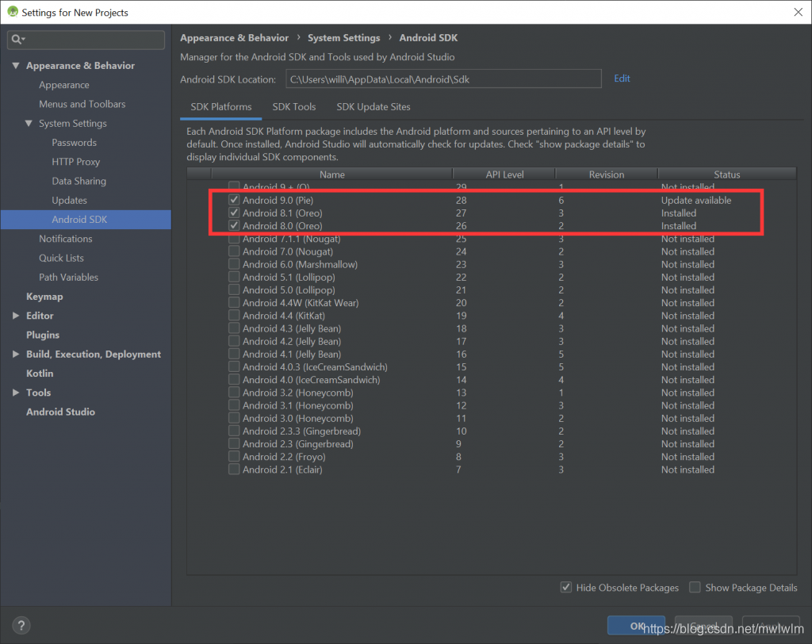Open Keymap settings page
Image resolution: width=812 pixels, height=644 pixels.
pos(44,297)
